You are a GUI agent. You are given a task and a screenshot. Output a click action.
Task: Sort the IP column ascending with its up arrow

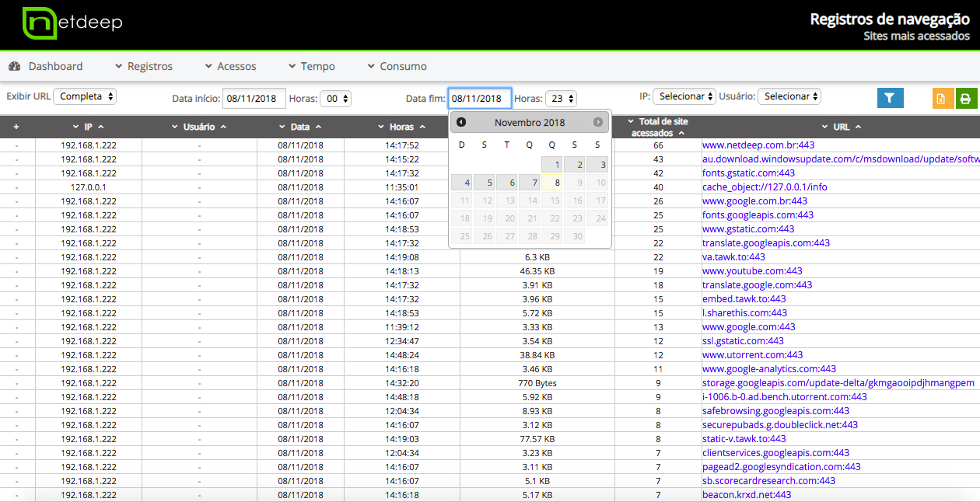101,127
